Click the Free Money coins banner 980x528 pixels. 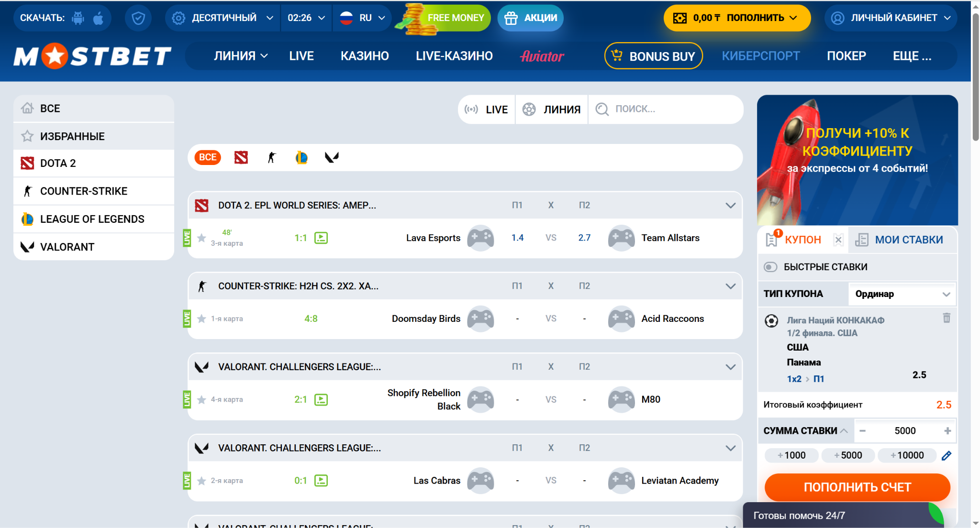[443, 18]
